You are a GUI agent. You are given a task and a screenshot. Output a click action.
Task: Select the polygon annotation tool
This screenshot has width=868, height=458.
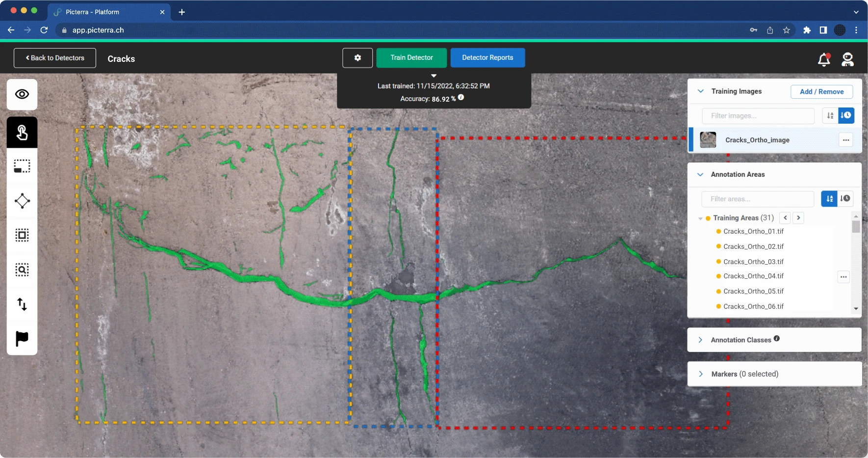point(22,201)
